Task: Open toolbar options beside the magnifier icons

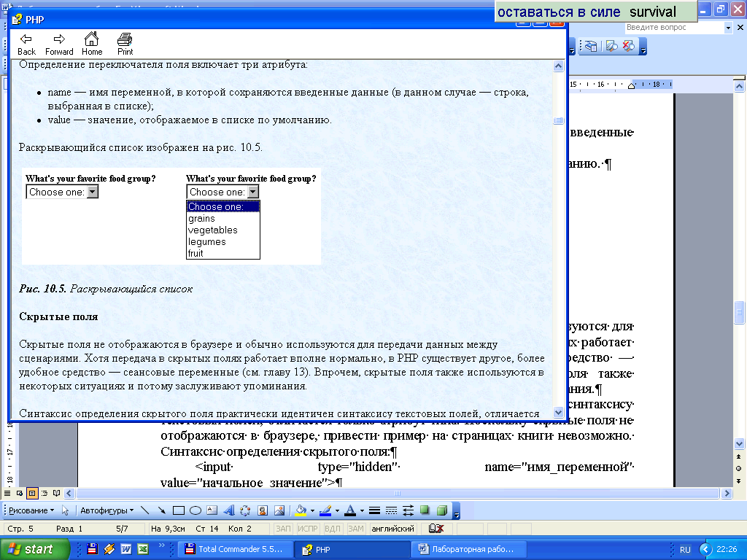Action: (x=643, y=47)
